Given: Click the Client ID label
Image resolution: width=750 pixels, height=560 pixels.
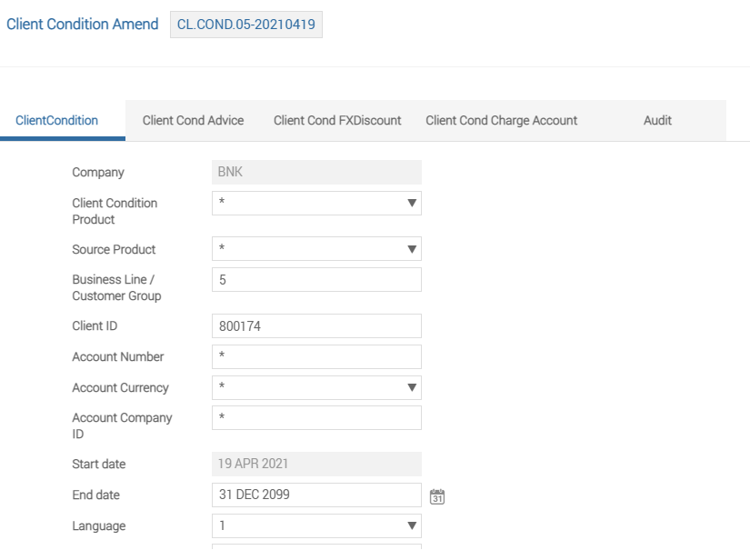Looking at the screenshot, I should click(x=95, y=326).
